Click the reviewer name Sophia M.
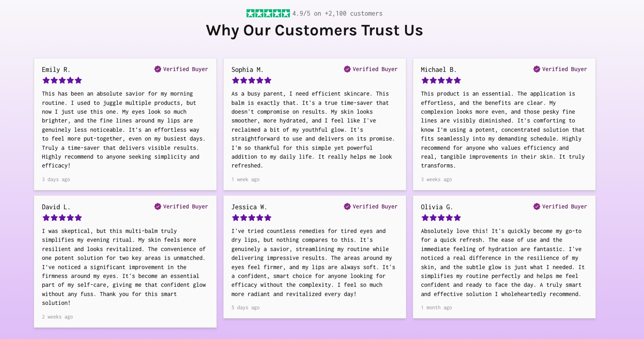The height and width of the screenshot is (339, 644). [x=247, y=70]
